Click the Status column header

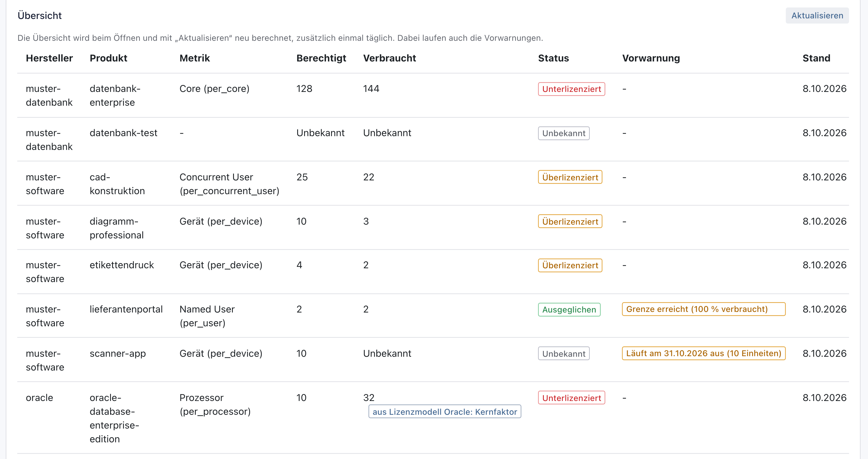(x=553, y=58)
